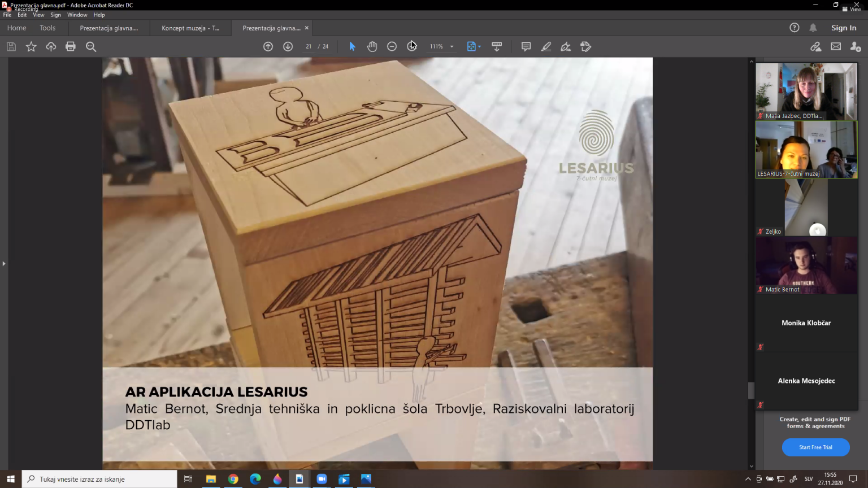Share a link to the file

pyautogui.click(x=815, y=46)
